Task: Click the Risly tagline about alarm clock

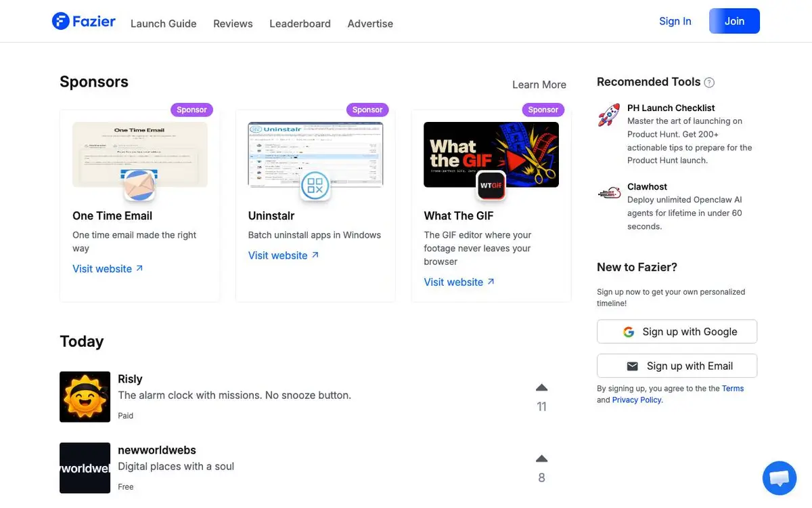Action: point(234,396)
